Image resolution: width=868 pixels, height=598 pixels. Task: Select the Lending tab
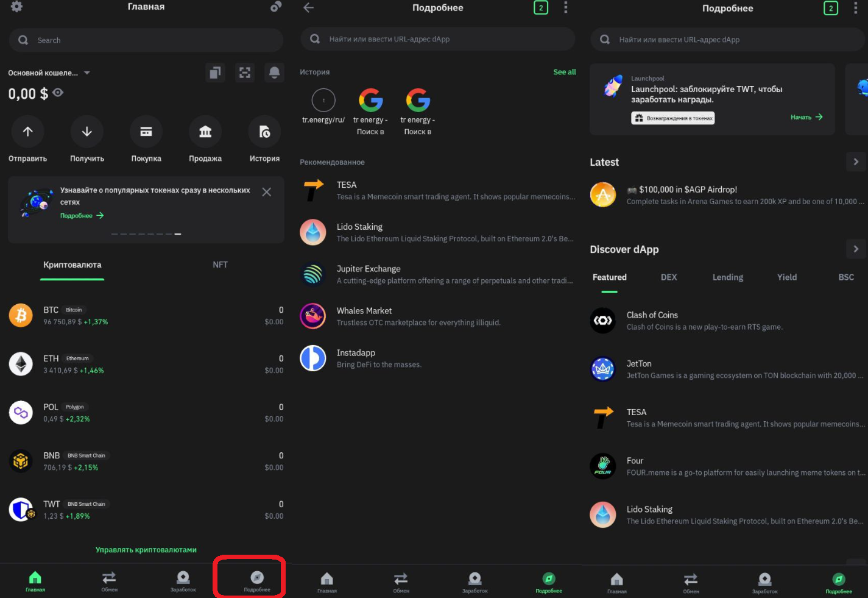[x=728, y=277]
